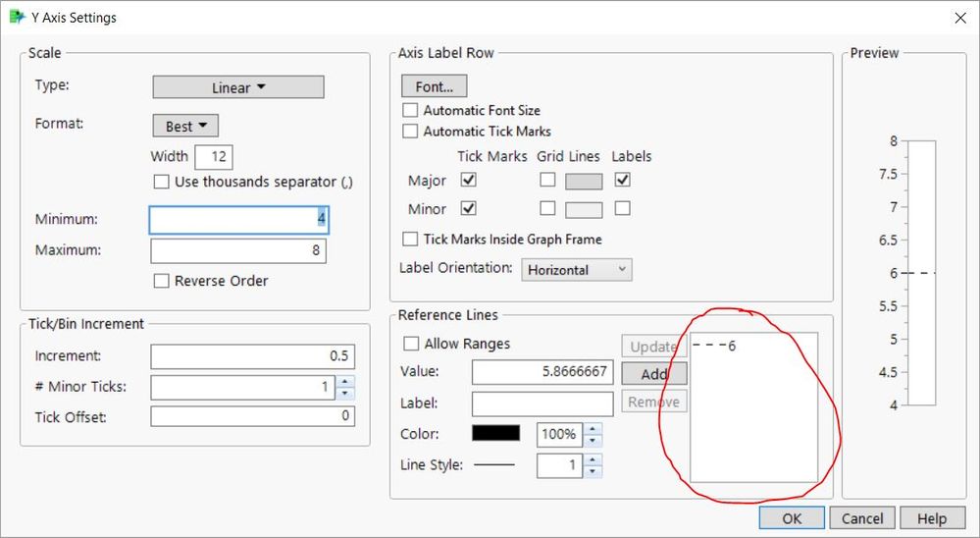Decrease the reference line width
The height and width of the screenshot is (538, 980).
592,471
